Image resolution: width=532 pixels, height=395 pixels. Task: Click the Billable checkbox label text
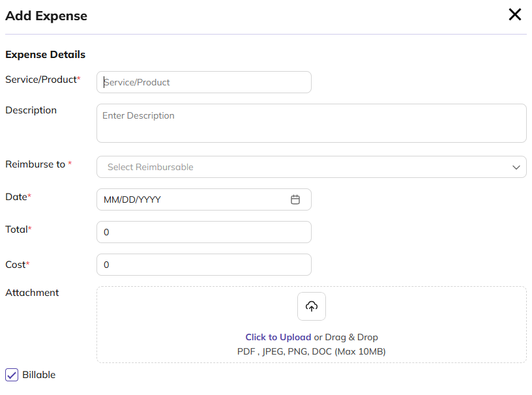(39, 375)
